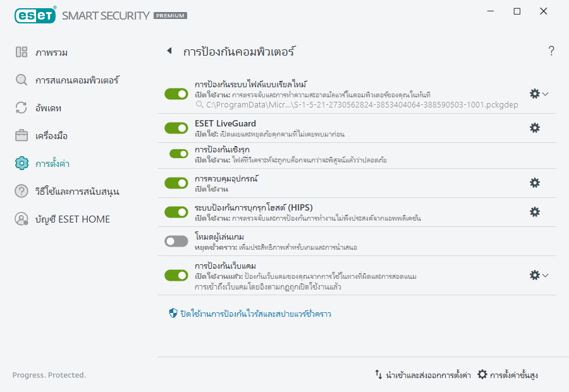Open การควบคุมอุปกรณ์ settings gear

[535, 183]
